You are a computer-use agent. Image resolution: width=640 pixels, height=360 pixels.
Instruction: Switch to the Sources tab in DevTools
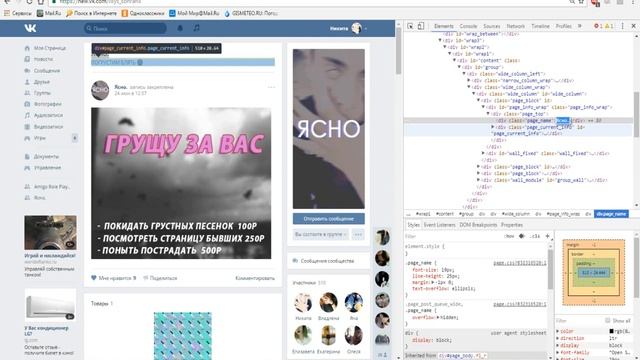click(491, 26)
